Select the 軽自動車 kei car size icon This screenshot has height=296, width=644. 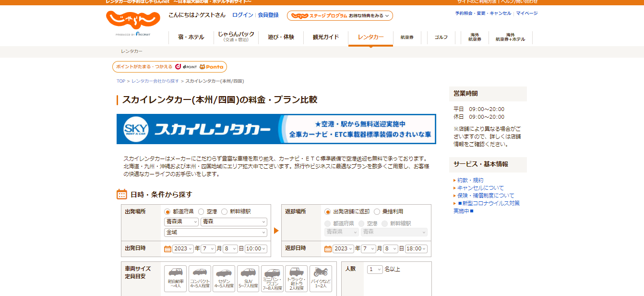point(175,278)
